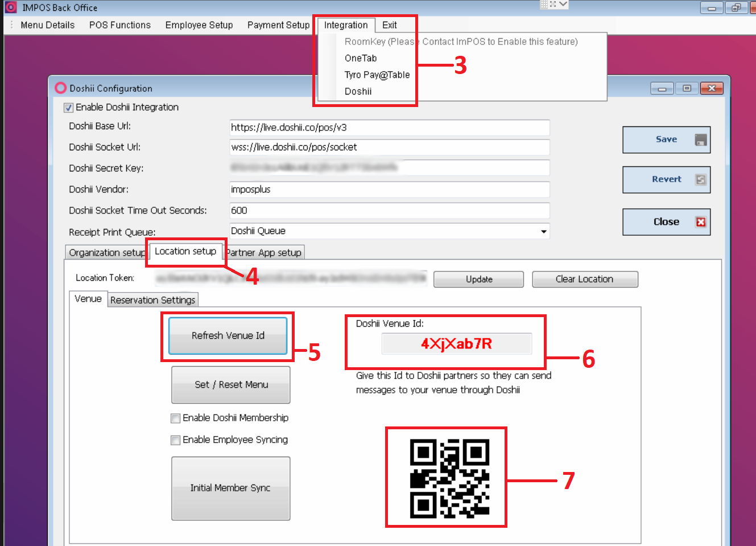Switch to Partner App setup tab

pos(263,253)
